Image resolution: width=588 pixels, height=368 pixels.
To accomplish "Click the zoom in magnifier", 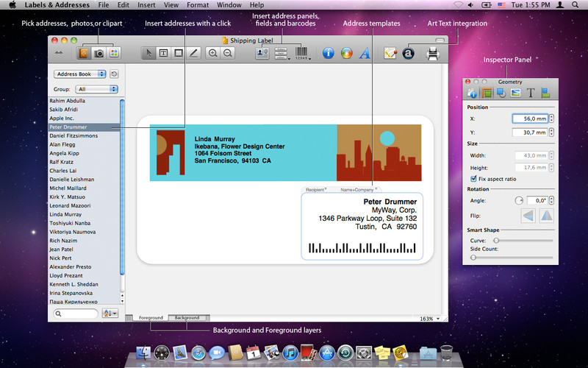I will coord(213,53).
